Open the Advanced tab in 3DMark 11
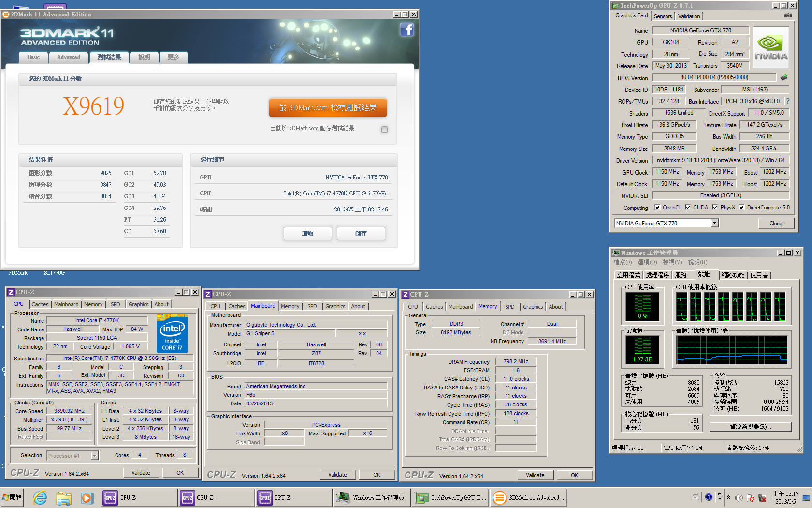Viewport: 812px width, 508px height. [69, 57]
